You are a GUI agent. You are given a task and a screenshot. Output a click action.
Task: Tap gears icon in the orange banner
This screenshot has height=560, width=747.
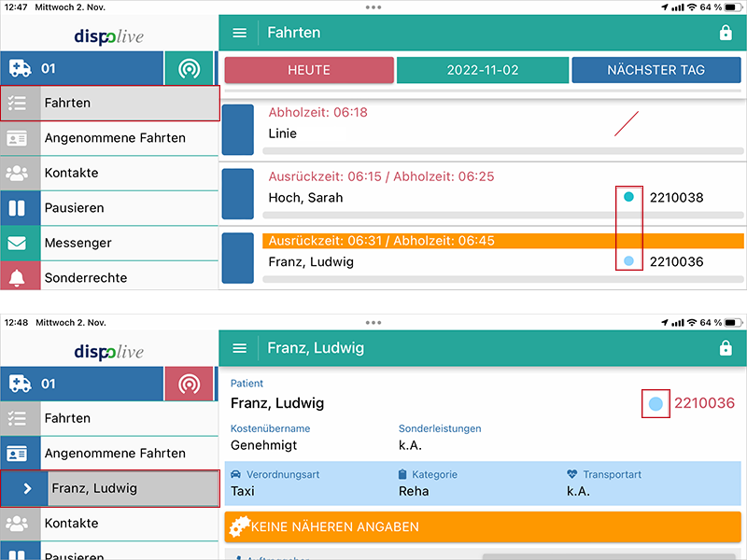coord(239,526)
